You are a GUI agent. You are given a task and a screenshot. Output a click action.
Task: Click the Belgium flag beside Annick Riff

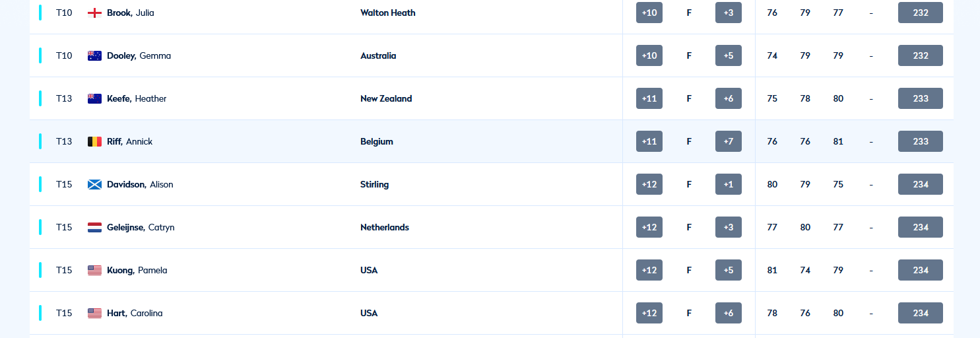point(94,141)
